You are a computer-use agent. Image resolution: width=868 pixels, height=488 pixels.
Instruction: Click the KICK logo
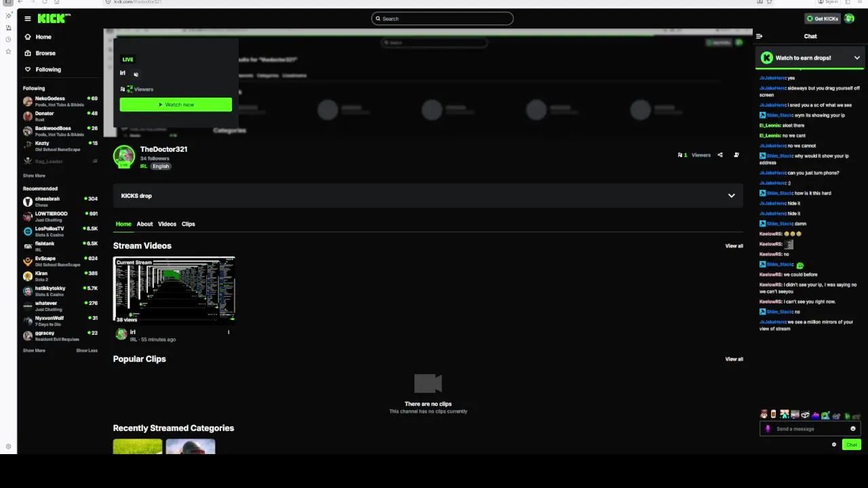(x=53, y=18)
